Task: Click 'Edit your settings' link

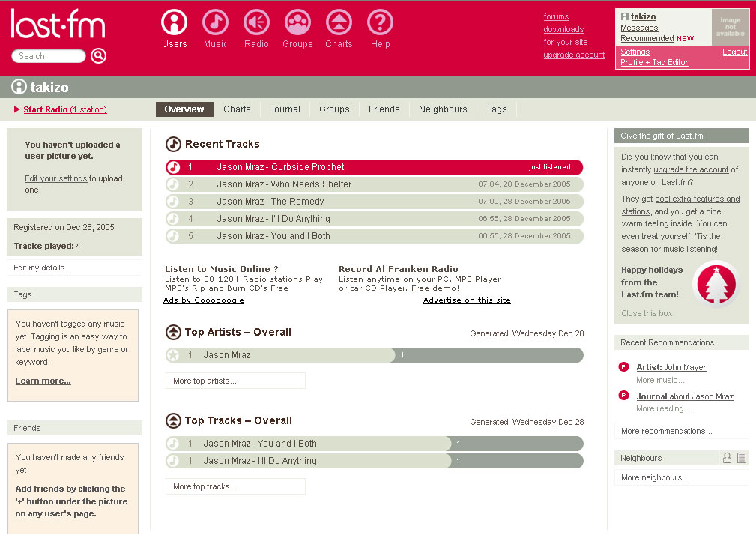Action: 56,178
